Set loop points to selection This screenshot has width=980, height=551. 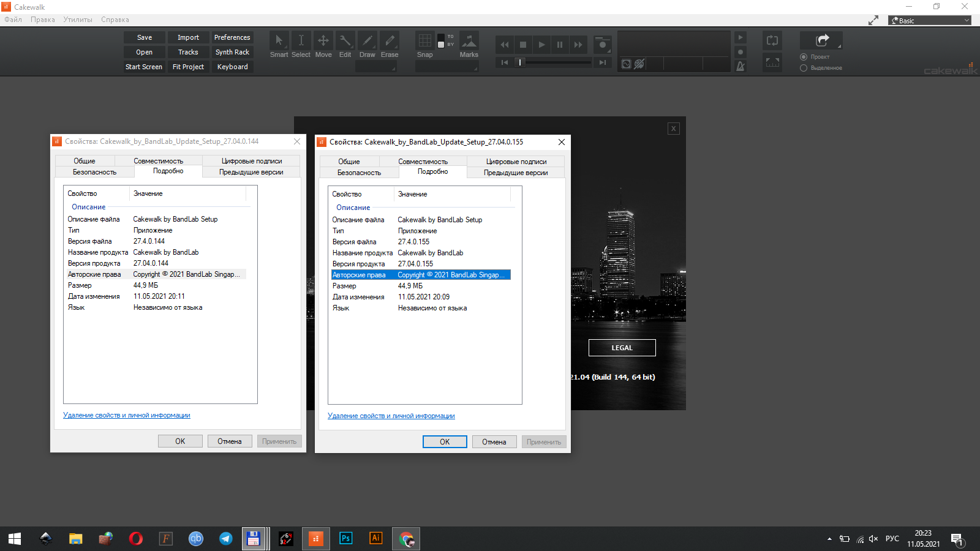[x=772, y=62]
